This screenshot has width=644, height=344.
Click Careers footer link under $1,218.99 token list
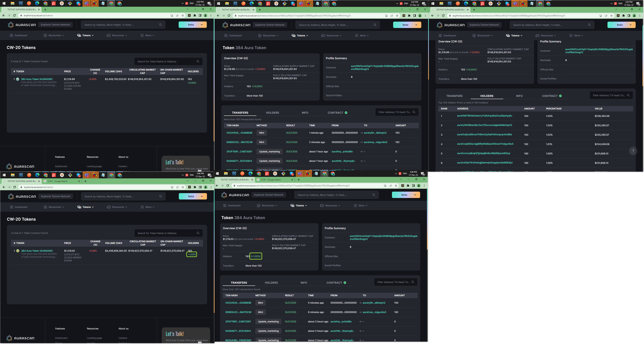click(122, 166)
